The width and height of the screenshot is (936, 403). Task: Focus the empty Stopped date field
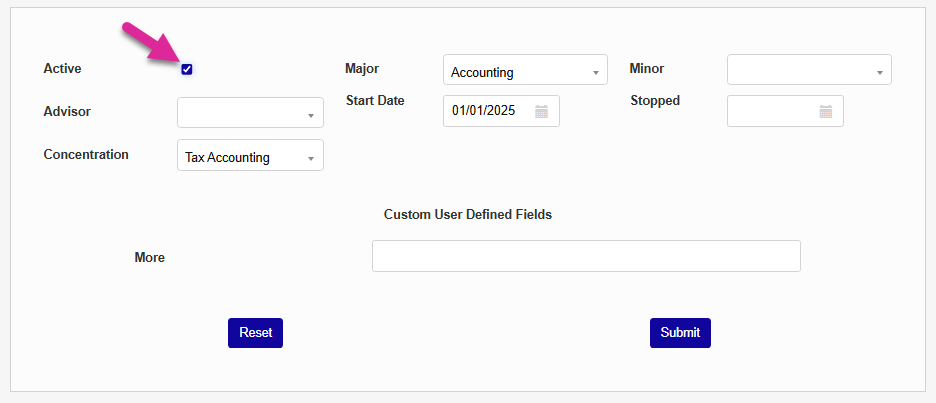(772, 111)
